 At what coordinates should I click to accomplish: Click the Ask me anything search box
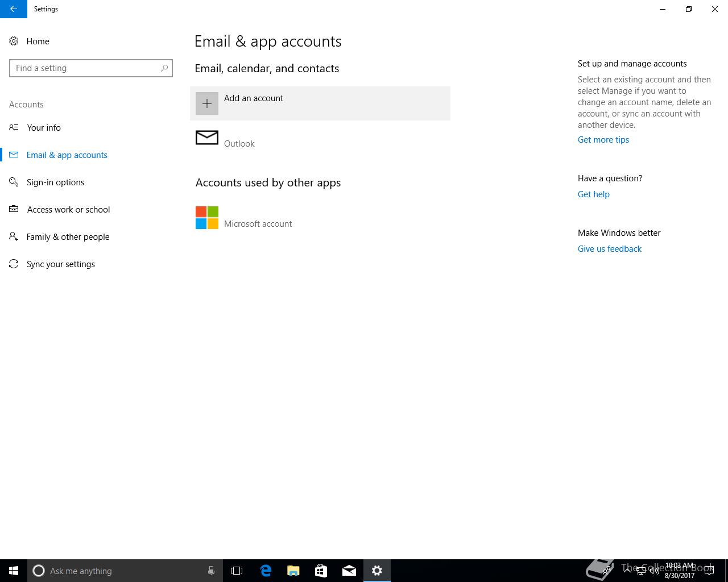coord(125,571)
